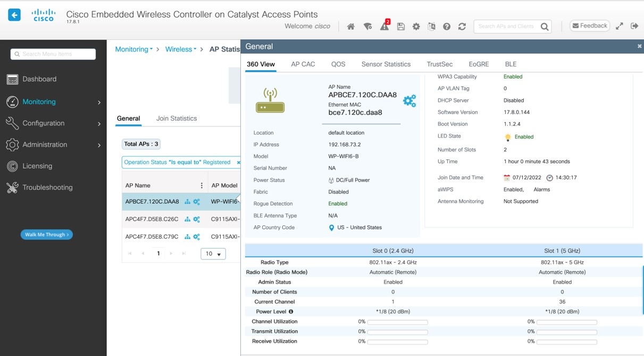Click the Home icon in top toolbar

pyautogui.click(x=350, y=27)
